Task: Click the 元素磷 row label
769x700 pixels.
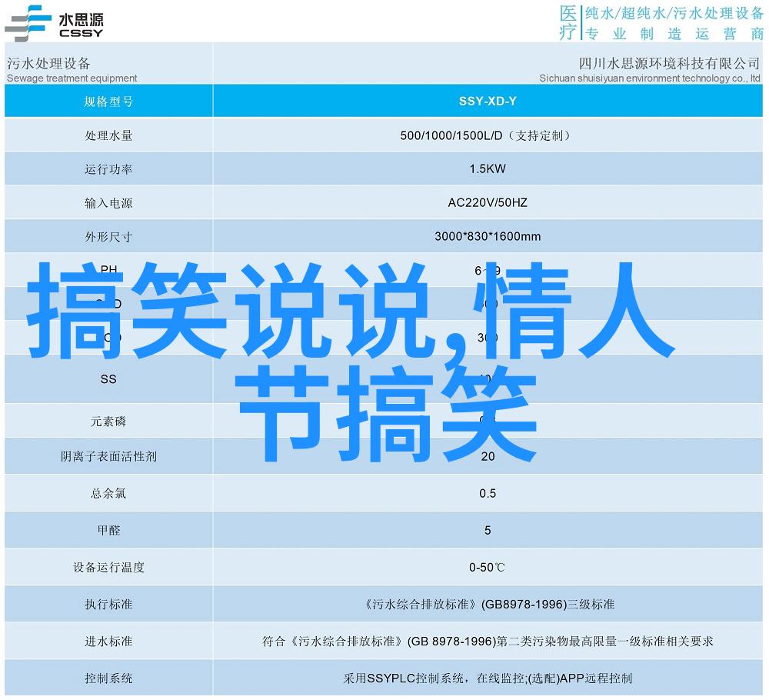Action: coord(108,422)
